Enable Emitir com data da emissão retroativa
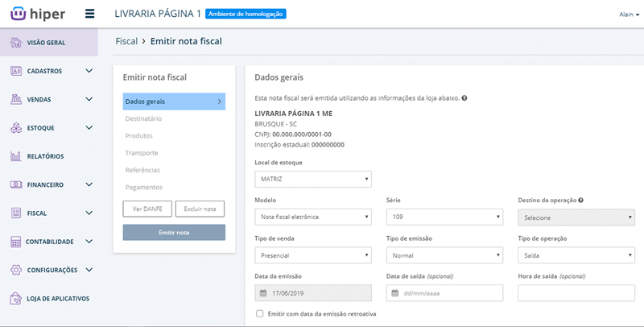 (258, 314)
